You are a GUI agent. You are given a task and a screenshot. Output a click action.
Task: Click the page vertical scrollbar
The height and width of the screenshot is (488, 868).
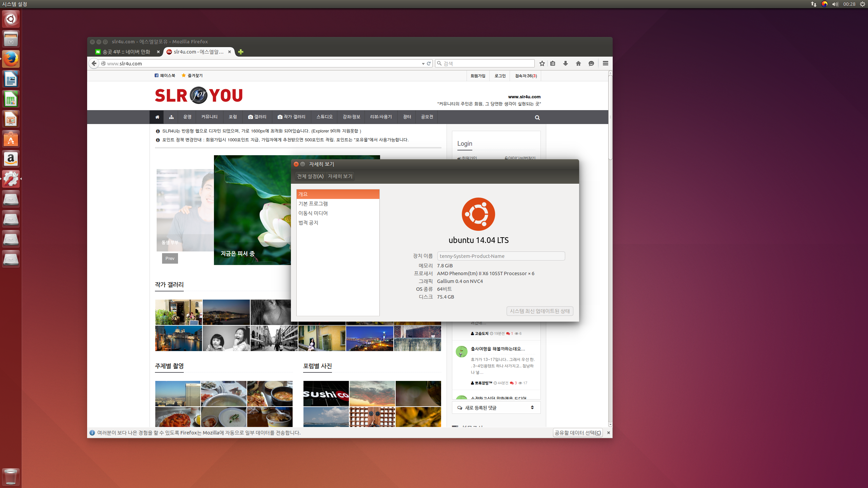610,249
